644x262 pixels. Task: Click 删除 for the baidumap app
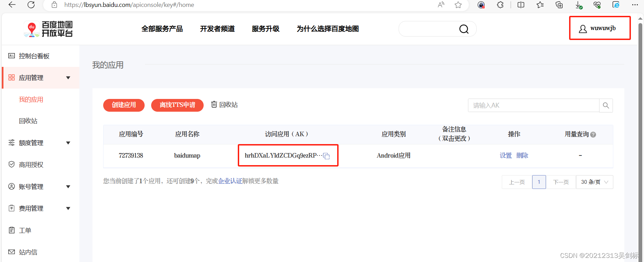522,155
